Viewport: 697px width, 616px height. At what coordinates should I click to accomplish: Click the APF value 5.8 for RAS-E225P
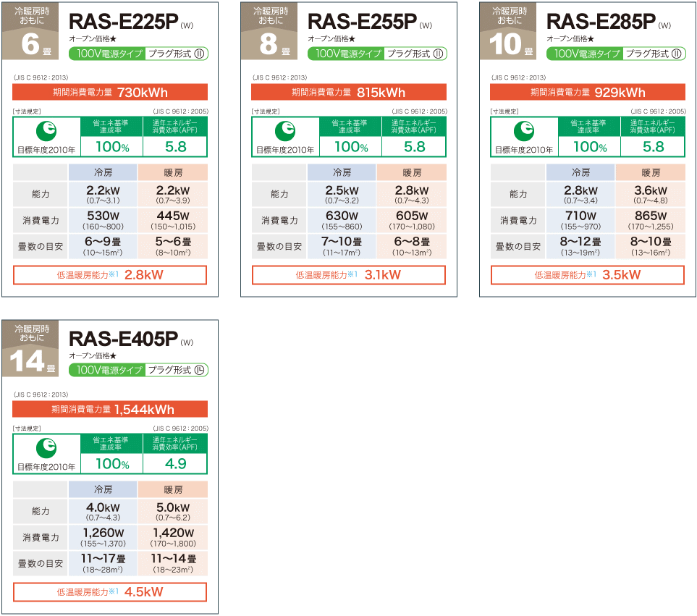pyautogui.click(x=176, y=147)
